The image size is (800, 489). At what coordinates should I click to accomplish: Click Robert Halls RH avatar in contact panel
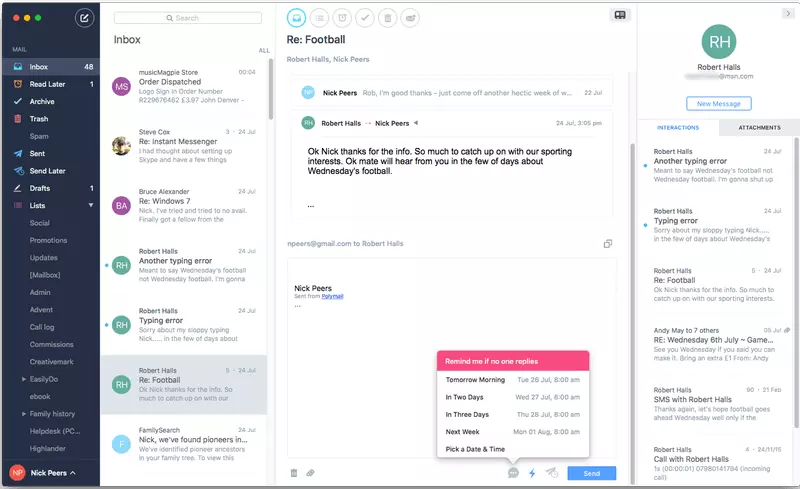tap(719, 41)
